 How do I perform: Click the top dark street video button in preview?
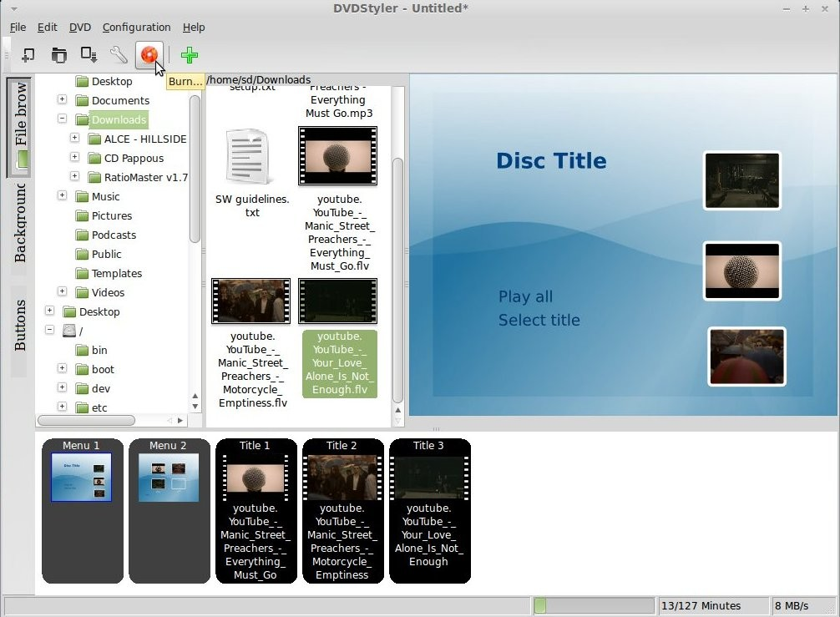pos(742,180)
